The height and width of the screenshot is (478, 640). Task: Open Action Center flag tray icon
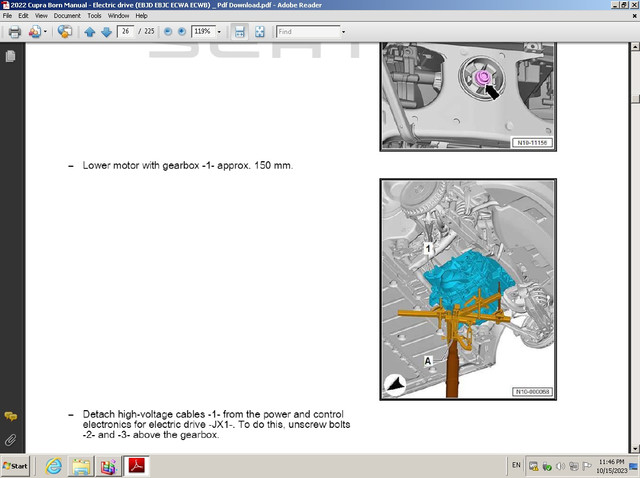(x=587, y=466)
